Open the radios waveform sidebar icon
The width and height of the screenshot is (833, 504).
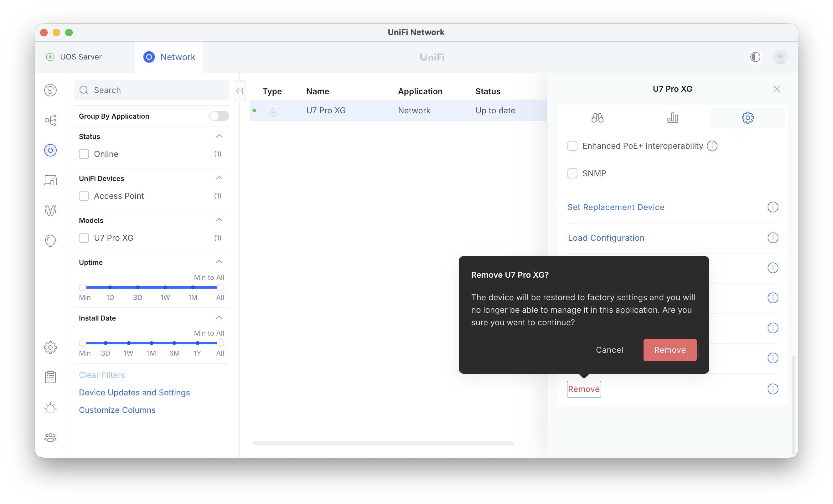(x=50, y=210)
